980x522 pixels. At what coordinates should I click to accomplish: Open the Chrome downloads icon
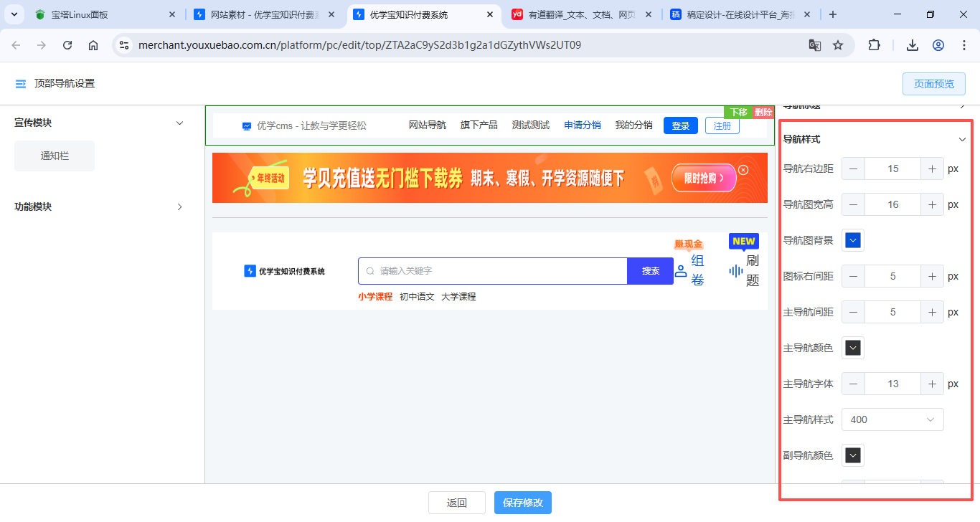[x=913, y=45]
